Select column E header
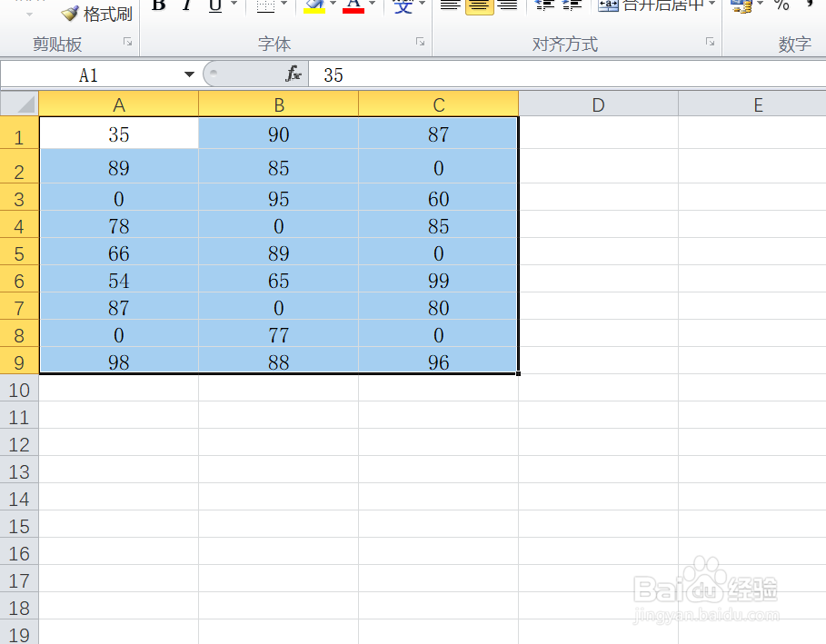The height and width of the screenshot is (644, 826). pyautogui.click(x=752, y=104)
